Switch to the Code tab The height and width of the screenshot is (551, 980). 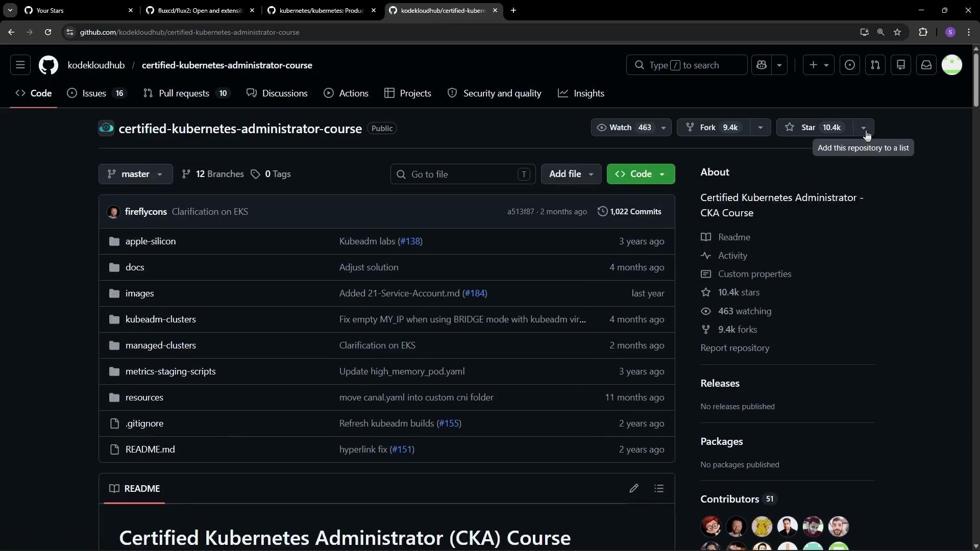[x=34, y=93]
